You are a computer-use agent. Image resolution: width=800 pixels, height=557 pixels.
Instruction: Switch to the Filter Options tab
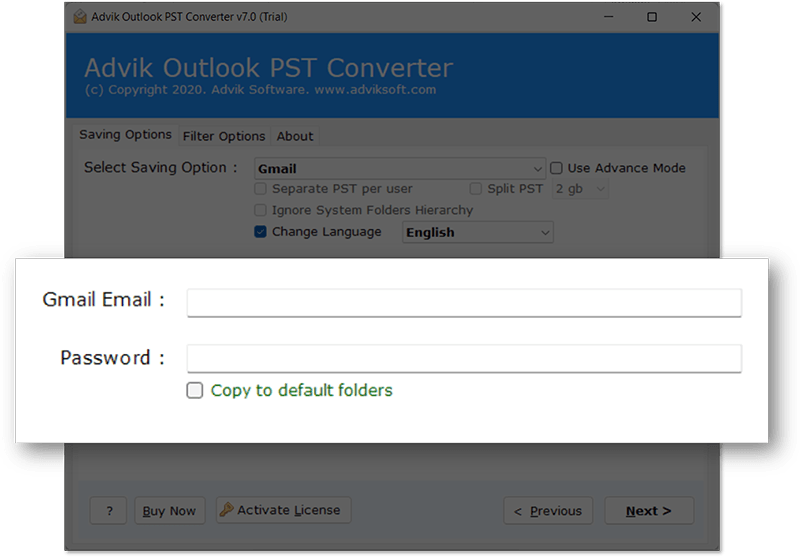[x=224, y=136]
